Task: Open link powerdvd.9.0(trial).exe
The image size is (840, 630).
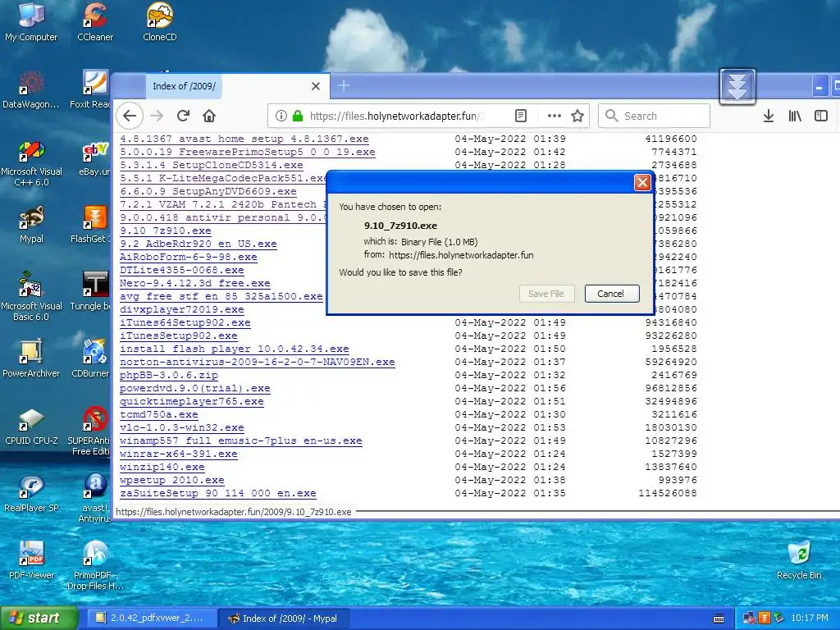Action: coord(195,388)
